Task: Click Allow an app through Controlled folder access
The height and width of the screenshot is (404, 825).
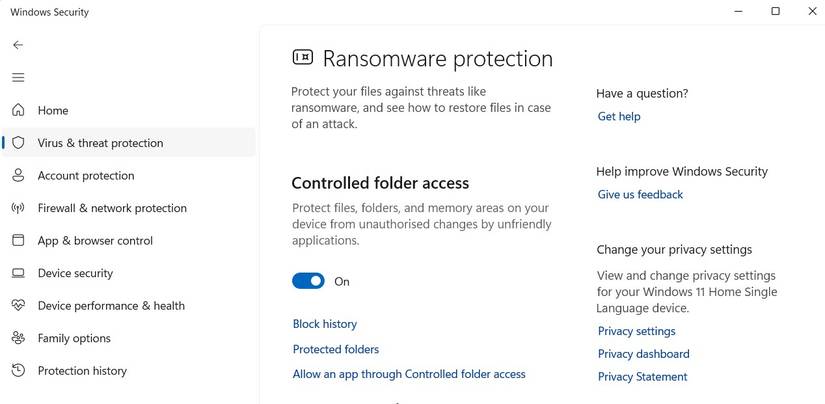Action: click(x=408, y=374)
